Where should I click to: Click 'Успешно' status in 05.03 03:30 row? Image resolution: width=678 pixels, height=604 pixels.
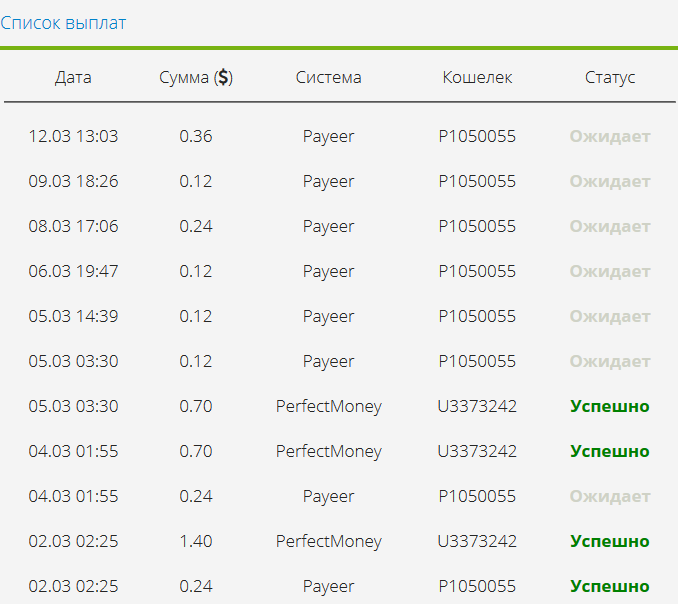click(610, 406)
